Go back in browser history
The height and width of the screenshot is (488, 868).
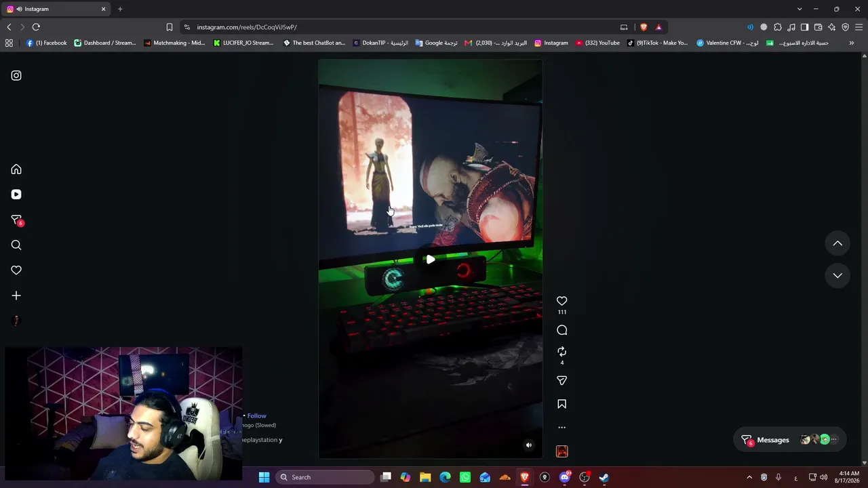coord(9,27)
